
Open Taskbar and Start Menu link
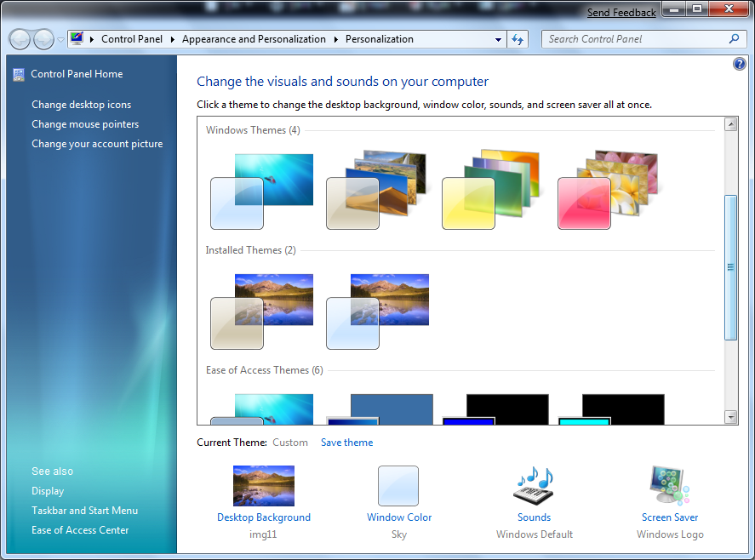(85, 511)
